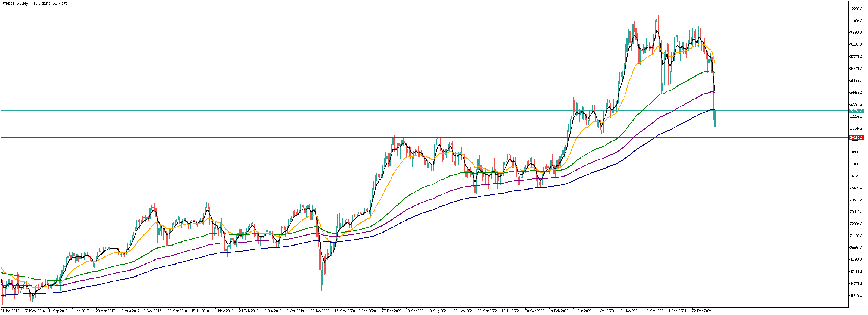This screenshot has width=868, height=315.
Task: Click the 11 Jun 2023 date label
Action: (x=583, y=311)
